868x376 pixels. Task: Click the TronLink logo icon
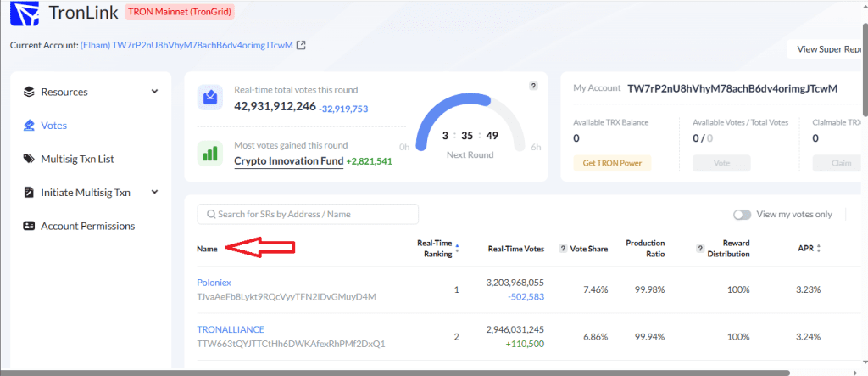coord(25,14)
